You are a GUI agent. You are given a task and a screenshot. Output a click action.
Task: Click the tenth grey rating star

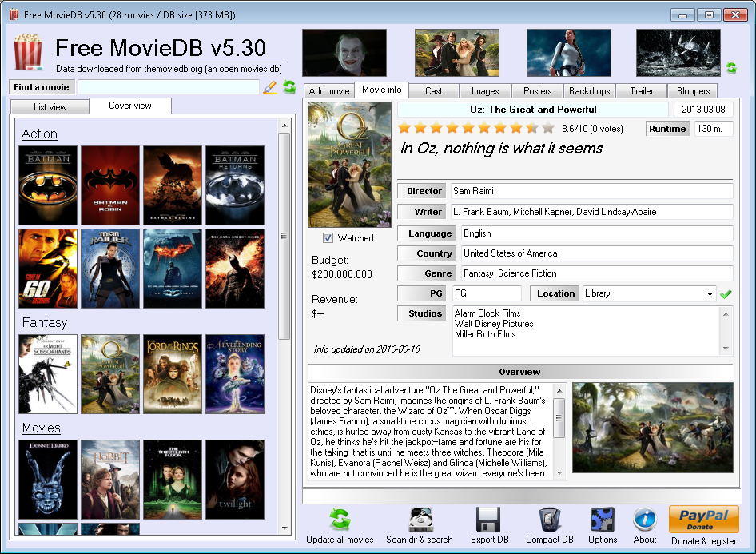point(548,128)
